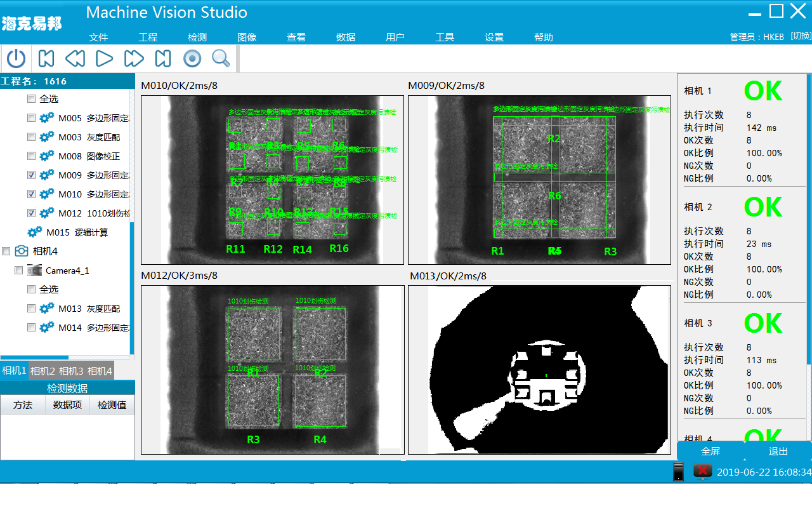Image resolution: width=812 pixels, height=508 pixels.
Task: Click the power icon in the toolbar
Action: pos(16,59)
